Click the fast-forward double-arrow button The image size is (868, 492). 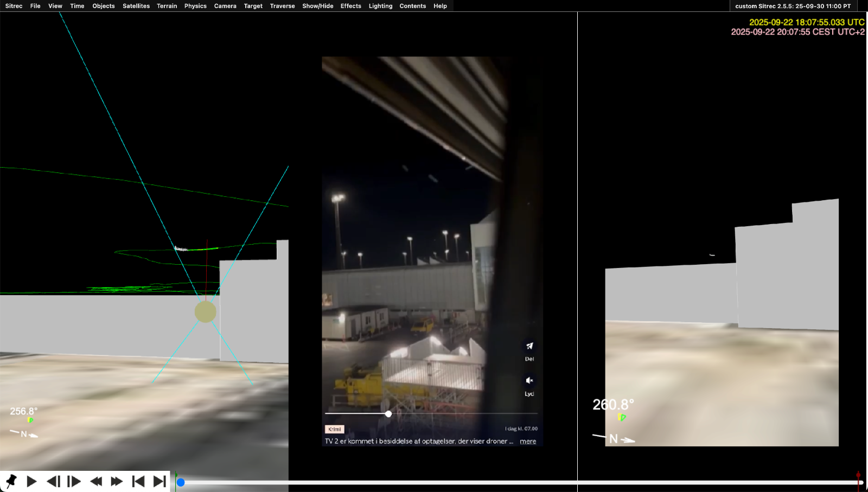coord(117,481)
